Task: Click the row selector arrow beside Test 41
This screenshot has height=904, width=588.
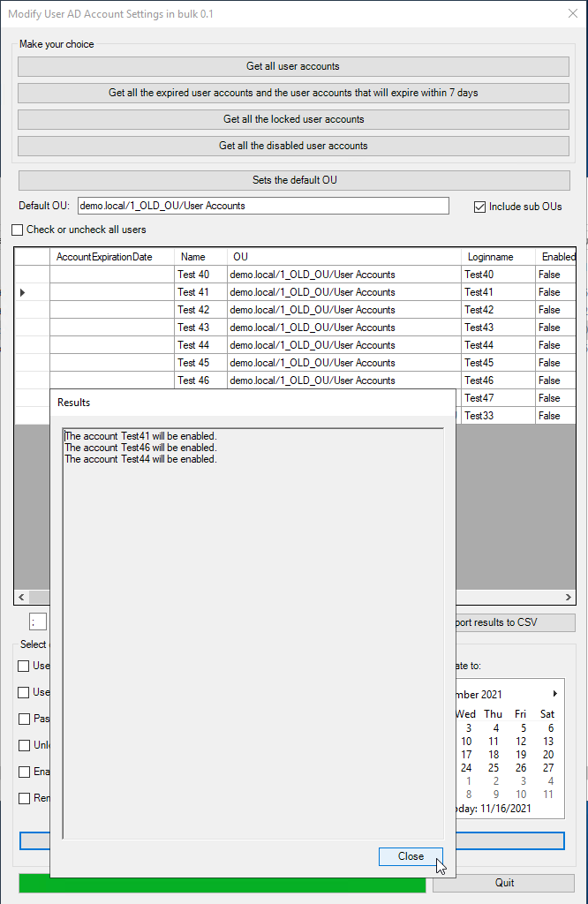Action: click(23, 292)
